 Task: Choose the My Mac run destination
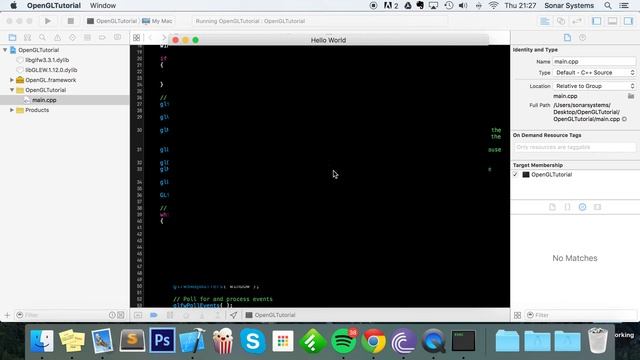[x=157, y=21]
